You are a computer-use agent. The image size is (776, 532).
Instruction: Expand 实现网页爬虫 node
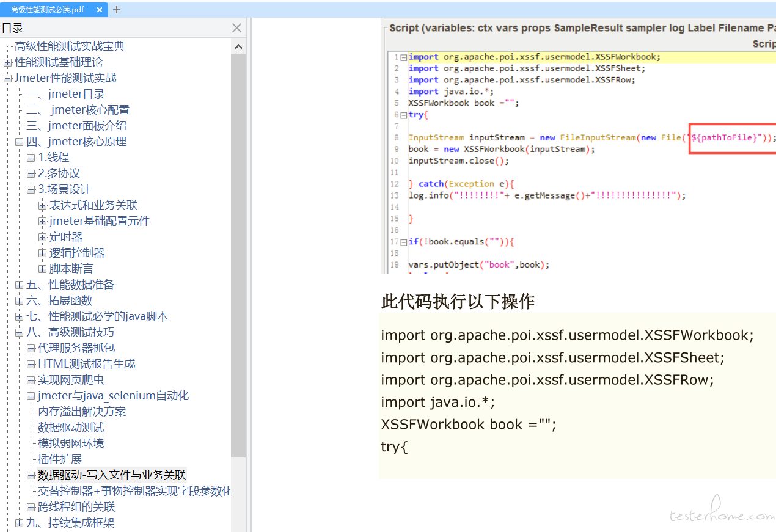(31, 380)
